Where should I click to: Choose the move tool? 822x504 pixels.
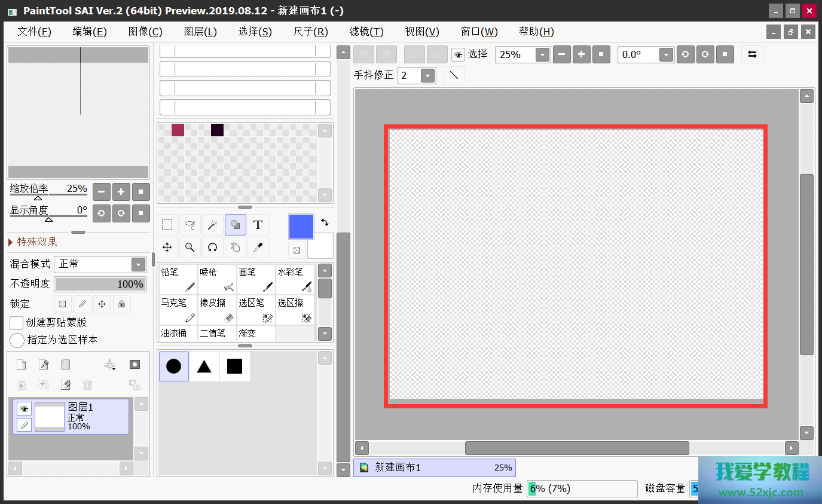pyautogui.click(x=167, y=247)
